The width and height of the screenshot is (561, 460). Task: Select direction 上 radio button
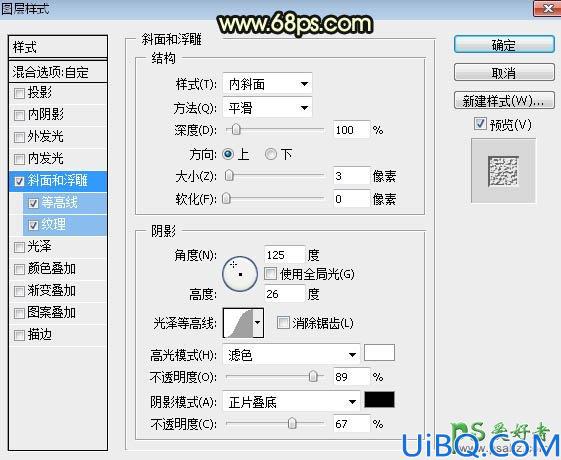(x=228, y=154)
